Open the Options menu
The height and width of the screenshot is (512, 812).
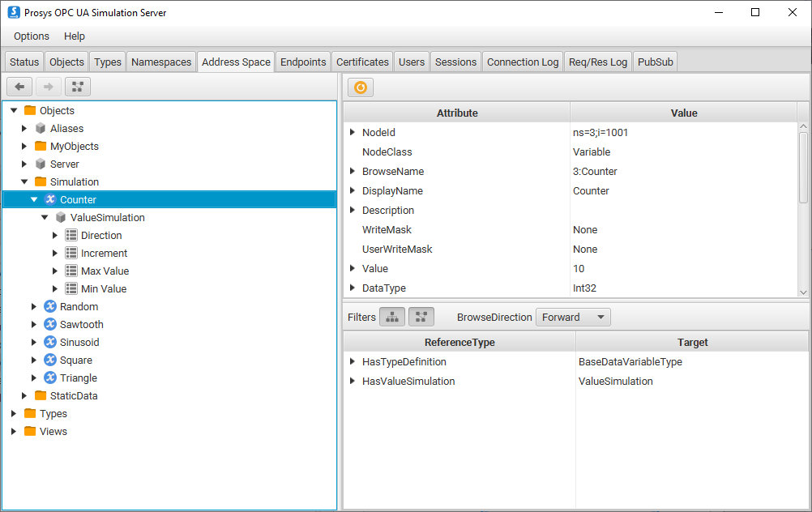click(32, 36)
